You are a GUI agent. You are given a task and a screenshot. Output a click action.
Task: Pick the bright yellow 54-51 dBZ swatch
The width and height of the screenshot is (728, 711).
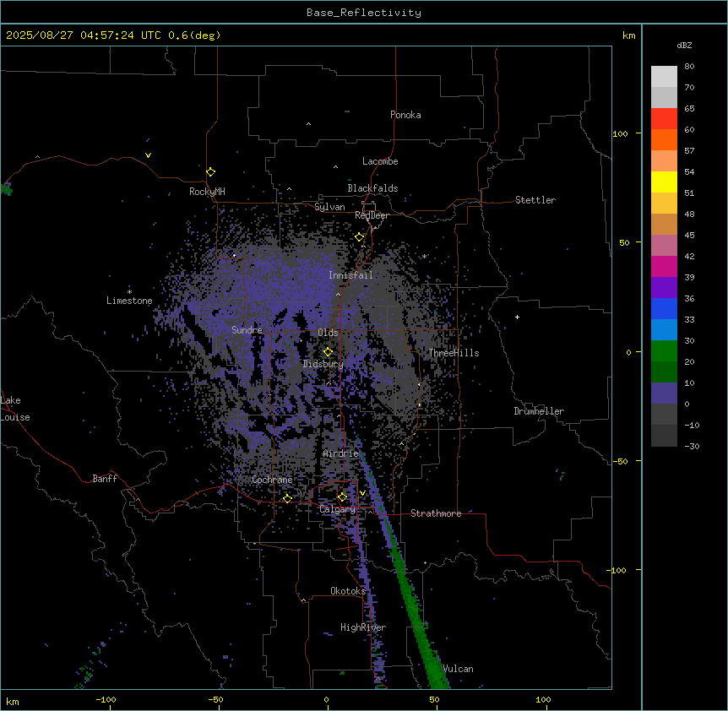[664, 182]
